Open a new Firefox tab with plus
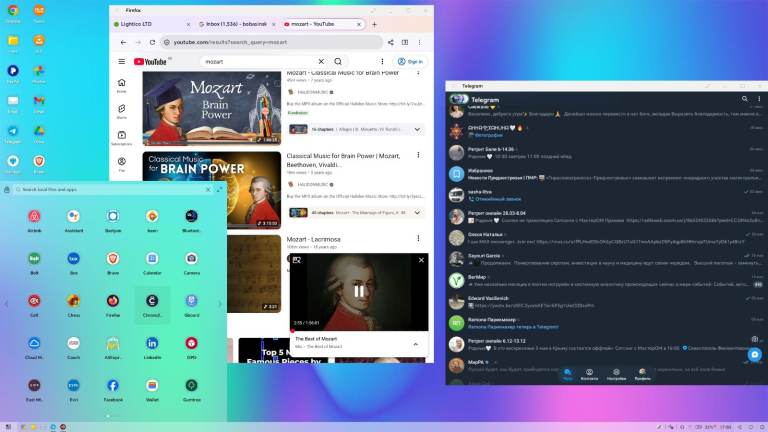The width and height of the screenshot is (768, 432). pos(374,24)
